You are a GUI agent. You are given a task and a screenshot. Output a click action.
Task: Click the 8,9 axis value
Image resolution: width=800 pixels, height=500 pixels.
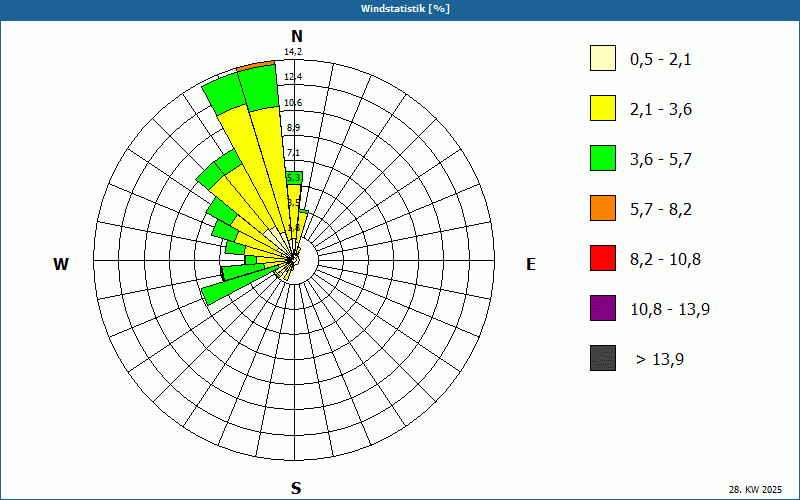(293, 128)
